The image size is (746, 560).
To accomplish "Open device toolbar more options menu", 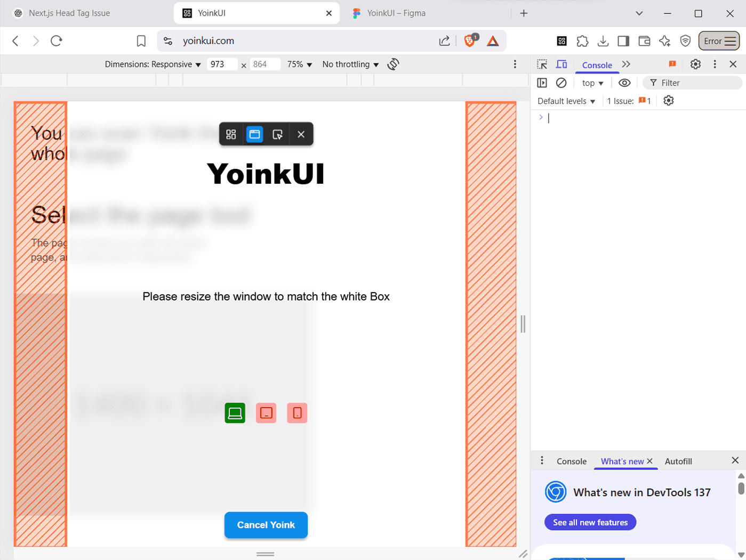I will 515,64.
